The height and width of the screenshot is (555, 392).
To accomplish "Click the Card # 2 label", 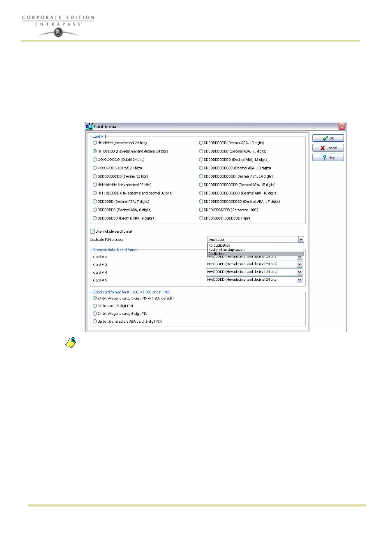I will tap(100, 257).
